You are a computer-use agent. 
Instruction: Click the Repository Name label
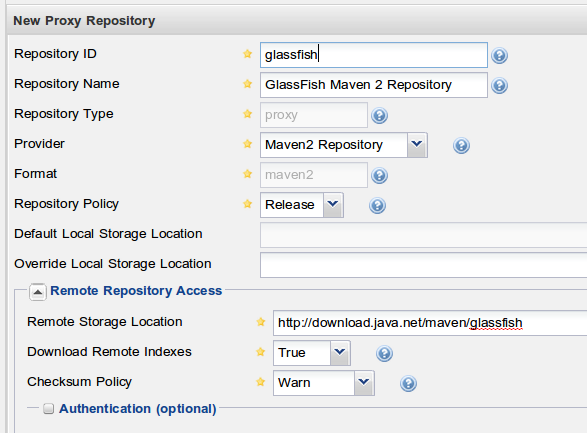67,84
